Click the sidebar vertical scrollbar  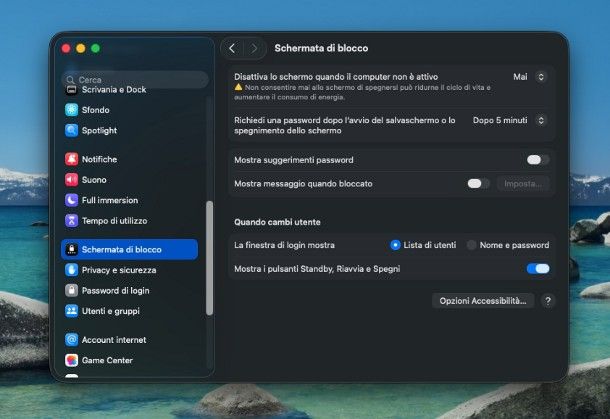(x=210, y=258)
